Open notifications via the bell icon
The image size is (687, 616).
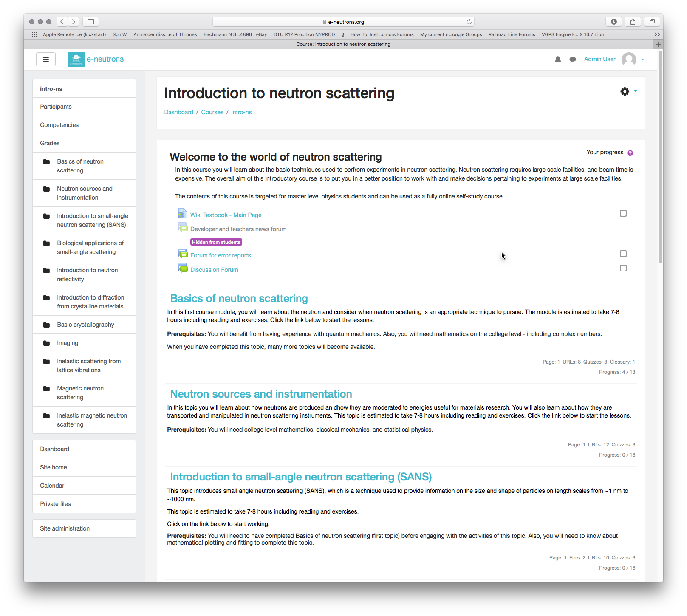[558, 59]
